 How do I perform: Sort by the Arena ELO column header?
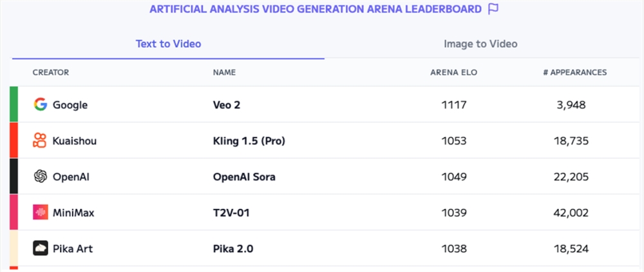453,72
